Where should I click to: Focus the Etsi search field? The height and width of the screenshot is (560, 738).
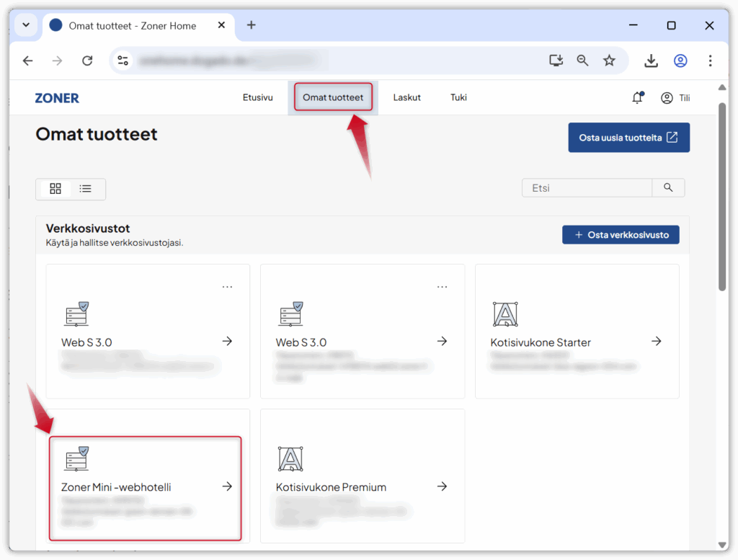coord(587,188)
